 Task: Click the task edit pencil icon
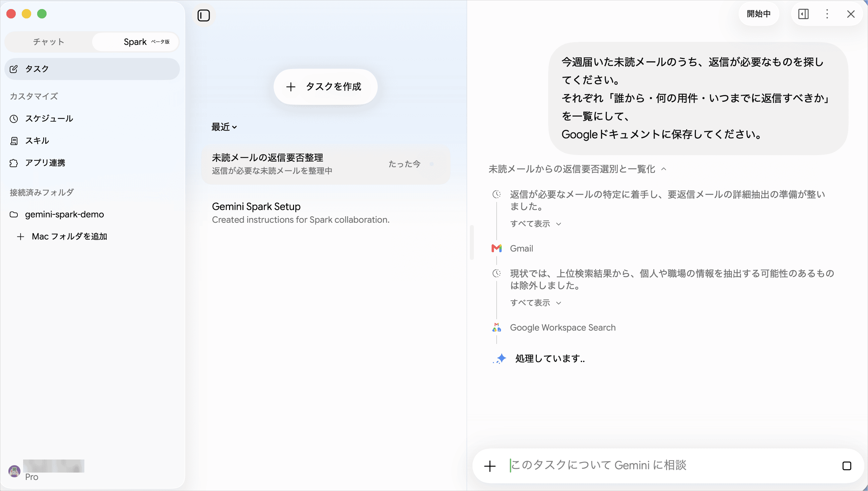(x=13, y=69)
